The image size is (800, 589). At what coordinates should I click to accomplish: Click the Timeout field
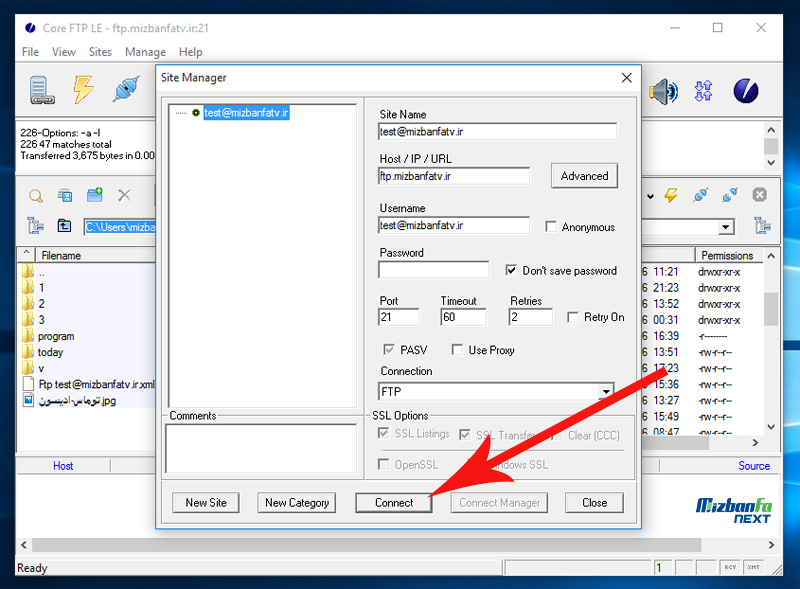tap(463, 317)
